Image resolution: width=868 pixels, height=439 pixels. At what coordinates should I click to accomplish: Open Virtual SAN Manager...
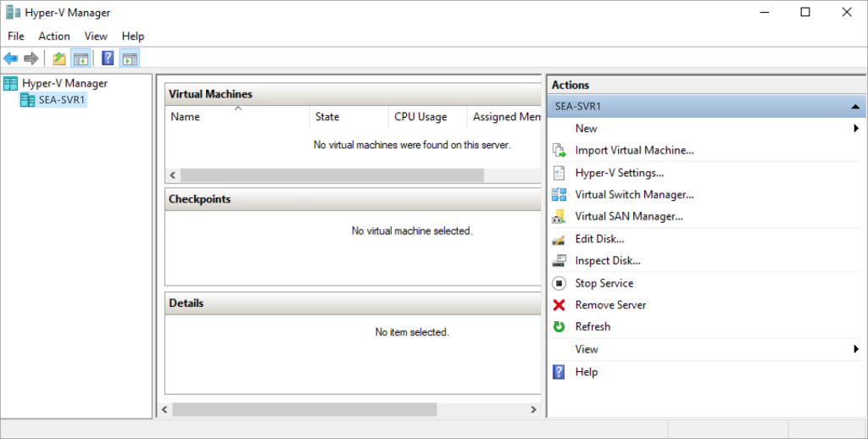click(629, 216)
